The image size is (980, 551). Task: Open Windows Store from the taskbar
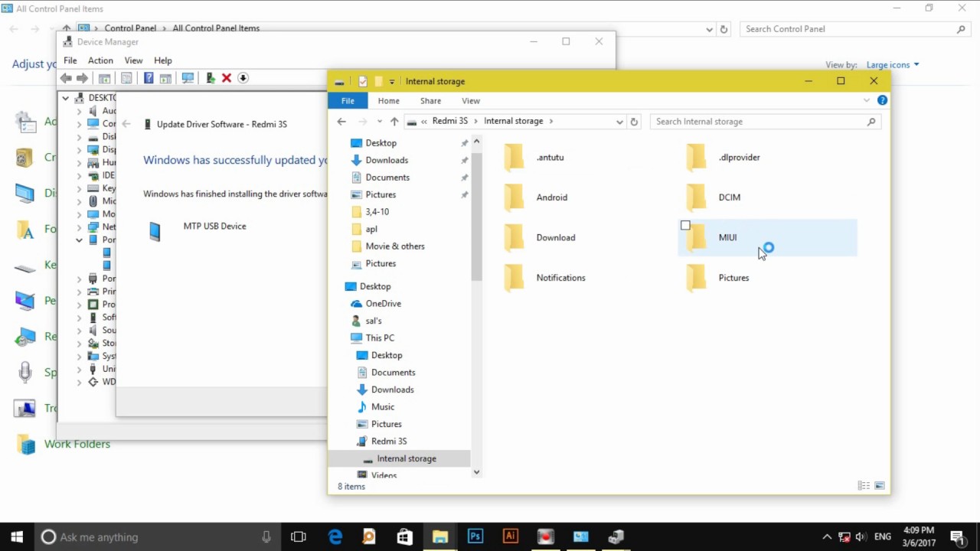(x=405, y=536)
